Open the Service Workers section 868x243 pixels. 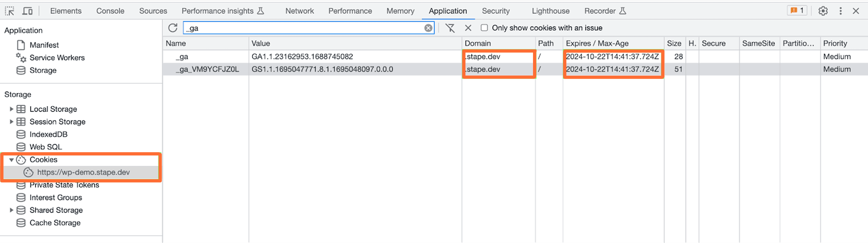pos(57,58)
